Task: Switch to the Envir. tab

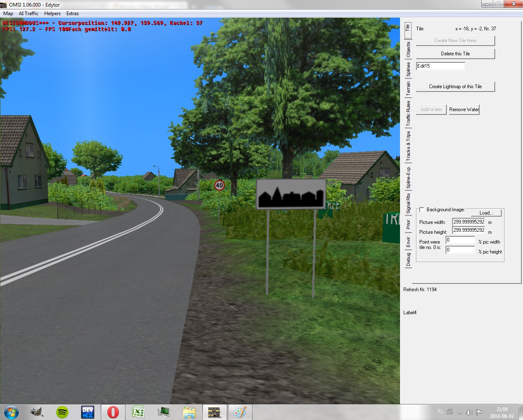Action: (408, 242)
